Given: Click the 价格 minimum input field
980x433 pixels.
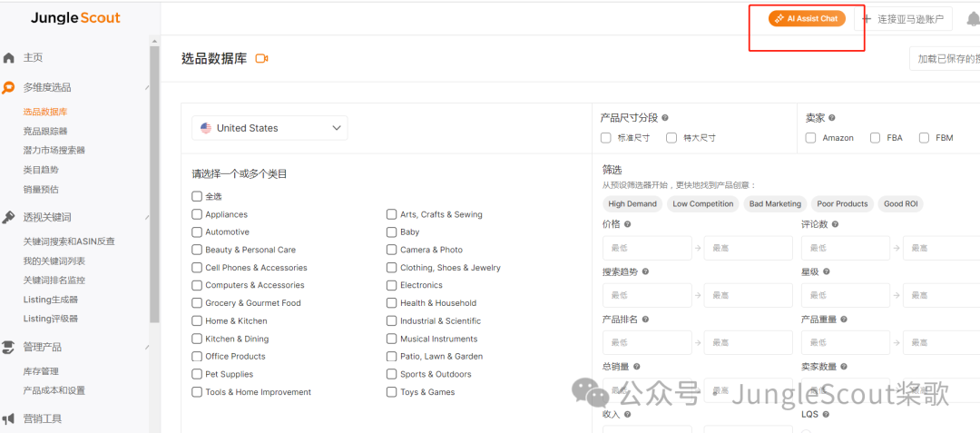Looking at the screenshot, I should point(648,248).
